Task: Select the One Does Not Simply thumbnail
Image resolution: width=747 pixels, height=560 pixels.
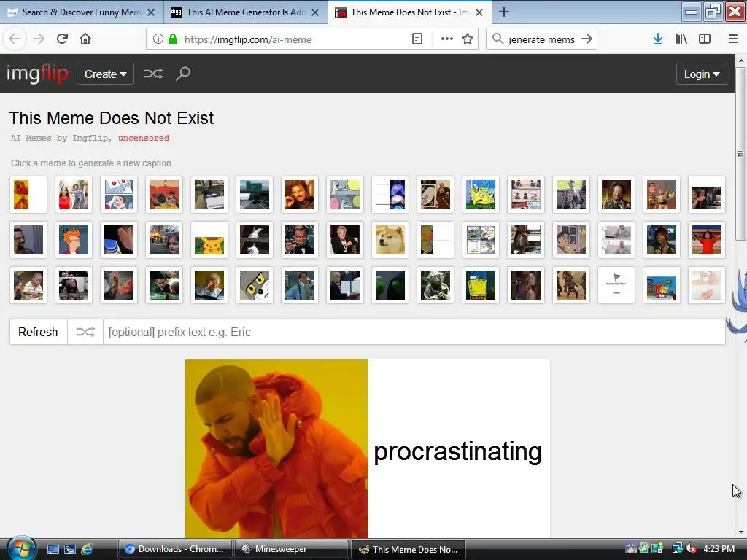Action: pos(300,195)
